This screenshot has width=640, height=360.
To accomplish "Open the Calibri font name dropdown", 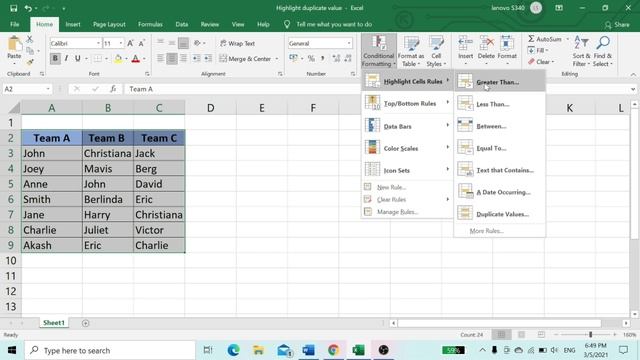I will point(98,43).
